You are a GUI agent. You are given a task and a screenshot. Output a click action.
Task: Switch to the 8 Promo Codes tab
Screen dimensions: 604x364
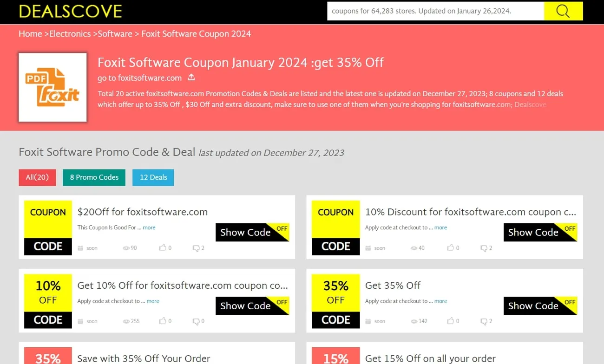[93, 177]
